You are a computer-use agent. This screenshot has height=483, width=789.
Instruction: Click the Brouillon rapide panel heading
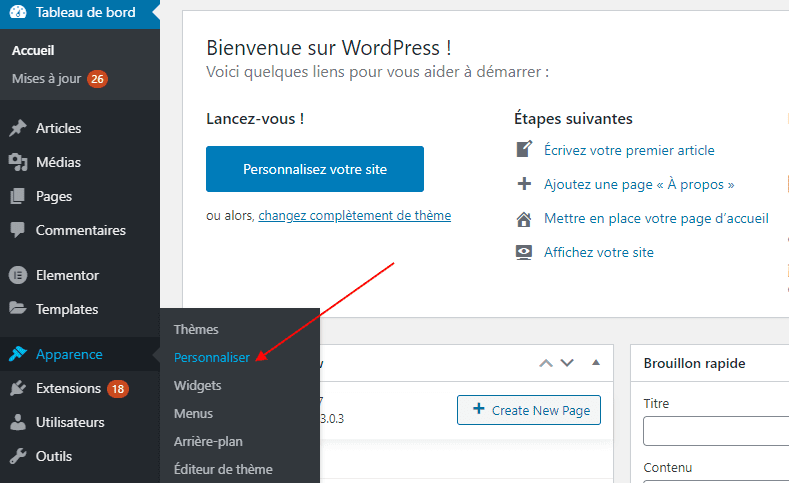click(x=694, y=363)
